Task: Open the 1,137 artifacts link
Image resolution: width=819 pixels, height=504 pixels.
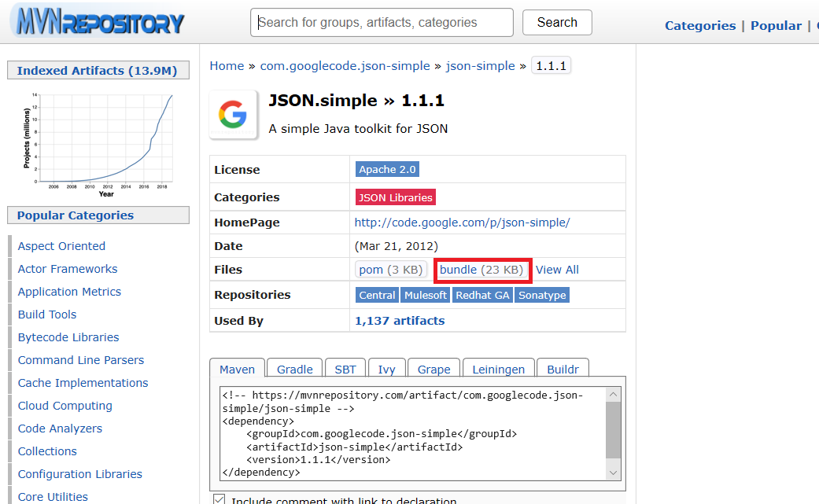Action: (x=400, y=321)
